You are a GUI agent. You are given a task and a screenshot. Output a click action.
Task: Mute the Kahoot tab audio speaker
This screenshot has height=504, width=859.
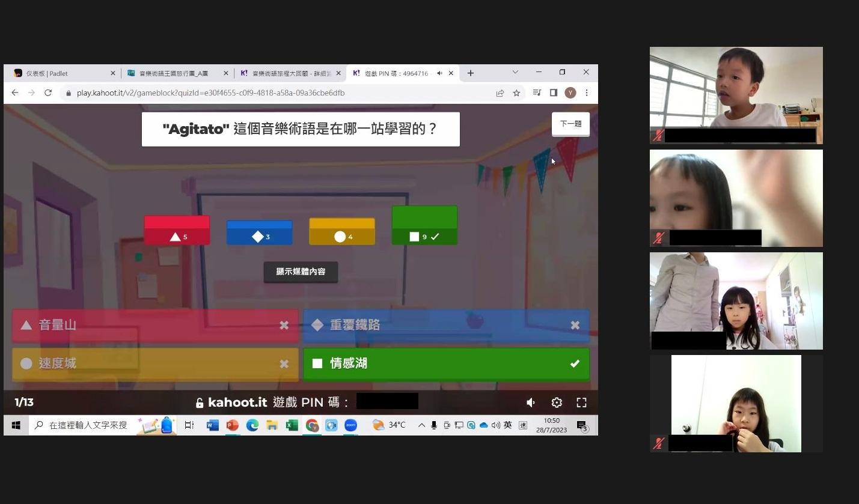pos(439,73)
